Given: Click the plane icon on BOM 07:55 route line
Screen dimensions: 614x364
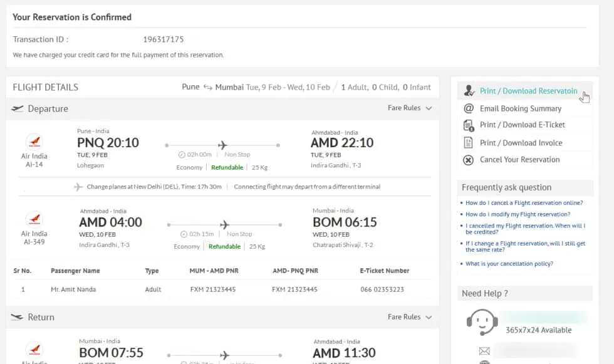Looking at the screenshot, I should 224,355.
